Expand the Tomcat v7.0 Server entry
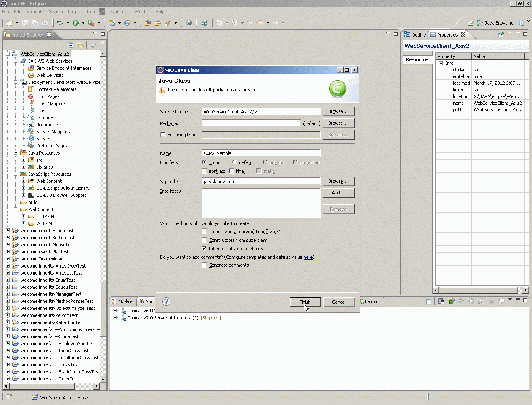This screenshot has width=532, height=405. pyautogui.click(x=115, y=317)
